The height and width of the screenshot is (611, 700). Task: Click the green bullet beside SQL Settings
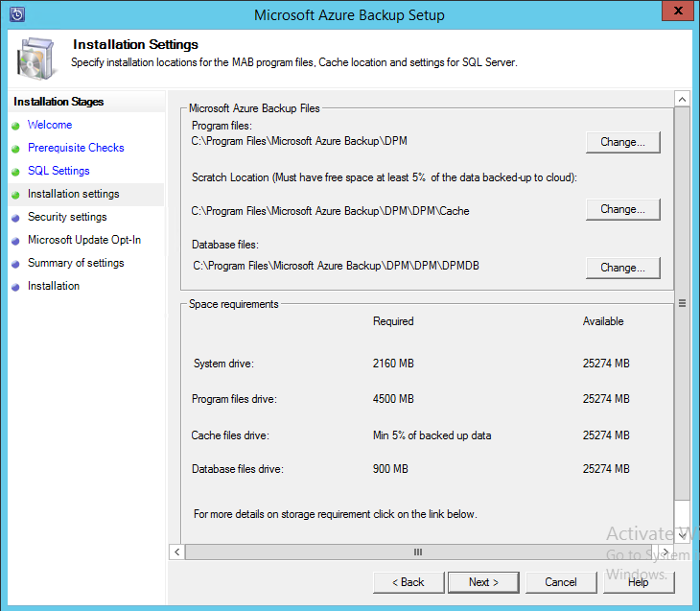[15, 172]
